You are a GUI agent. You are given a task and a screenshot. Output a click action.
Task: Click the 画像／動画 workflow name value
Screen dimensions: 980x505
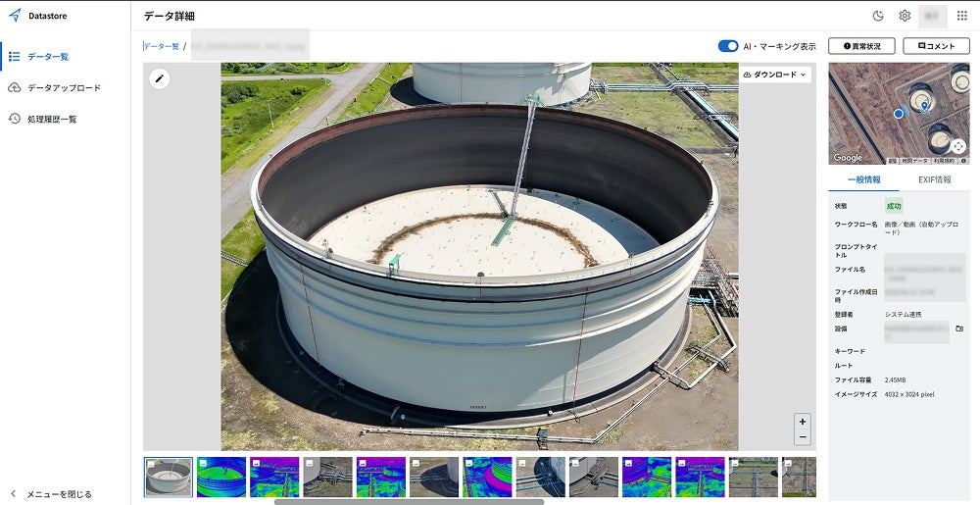[x=921, y=228]
